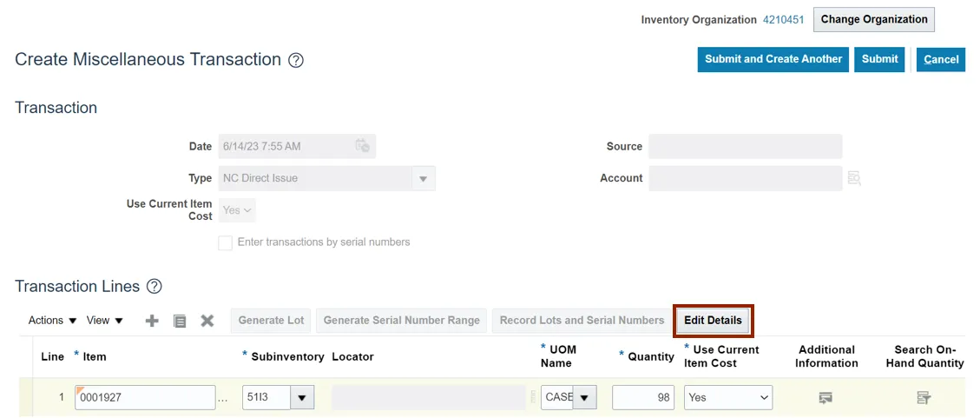Click Submit and Create Another button
Screen dimensions: 980x418
[x=773, y=59]
